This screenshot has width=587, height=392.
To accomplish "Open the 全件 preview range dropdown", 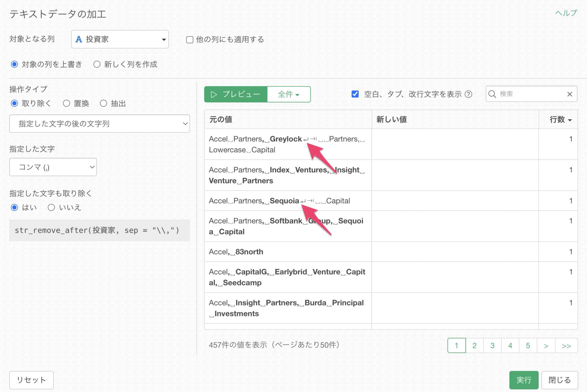I will coord(289,94).
